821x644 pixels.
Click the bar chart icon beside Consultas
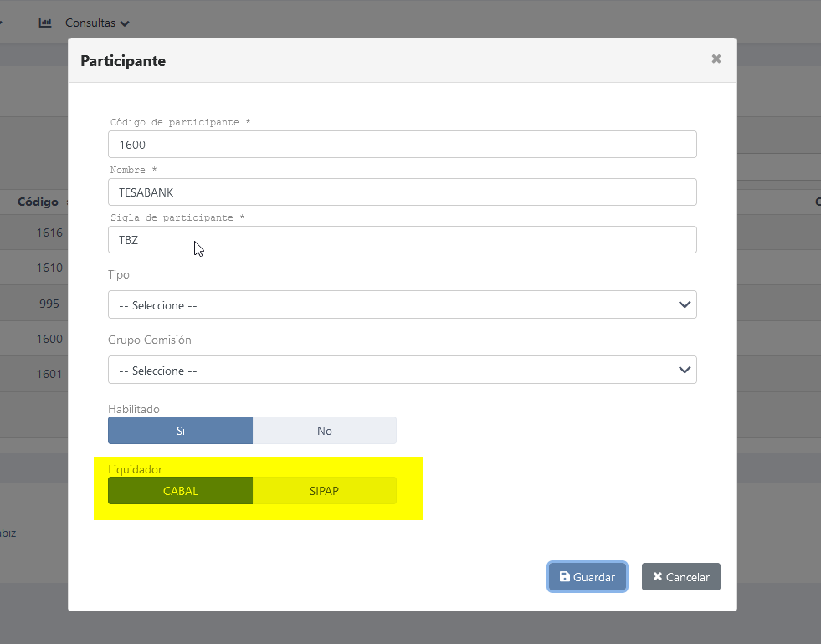tap(45, 23)
